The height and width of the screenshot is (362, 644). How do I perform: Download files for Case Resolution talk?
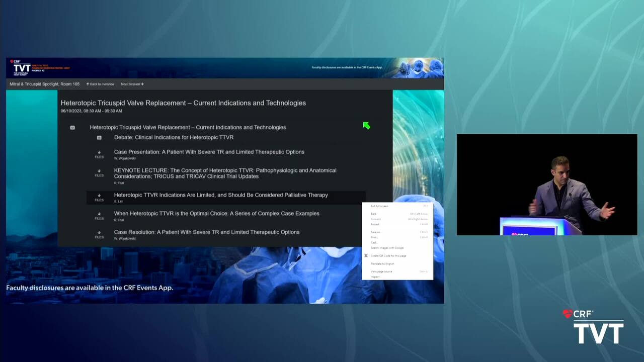pos(99,234)
